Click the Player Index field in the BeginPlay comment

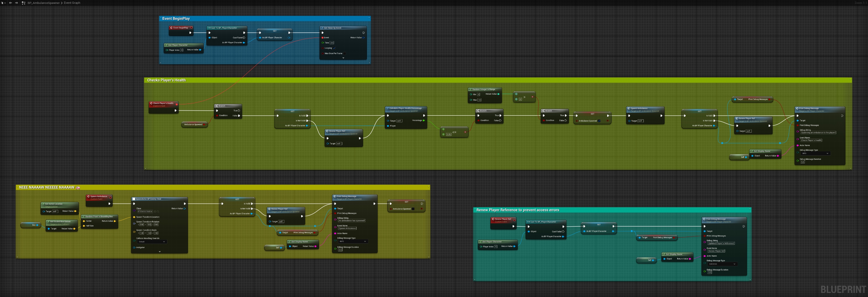(182, 50)
